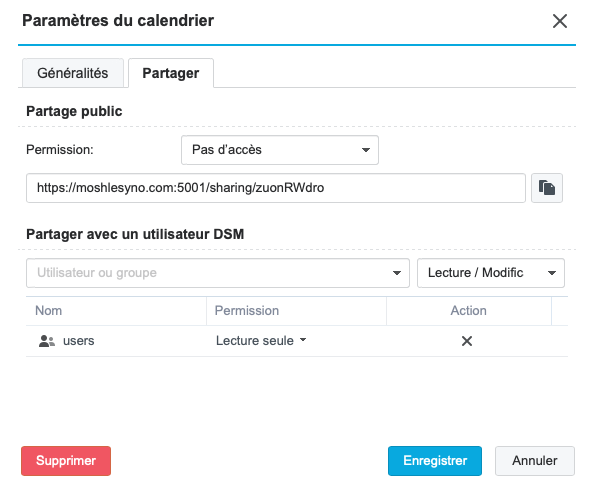Select the users row in the table
Screen dimensions: 594x494
tap(297, 341)
